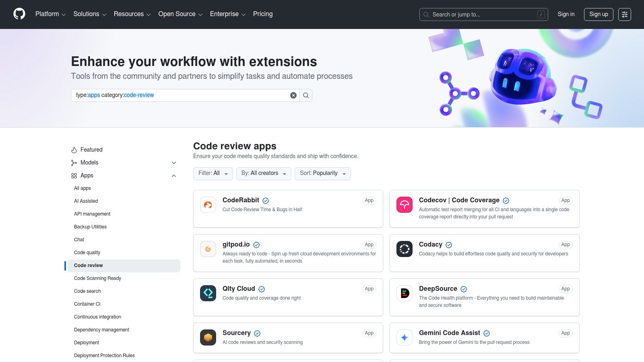Open the Gemini Code Assist listing

click(449, 333)
